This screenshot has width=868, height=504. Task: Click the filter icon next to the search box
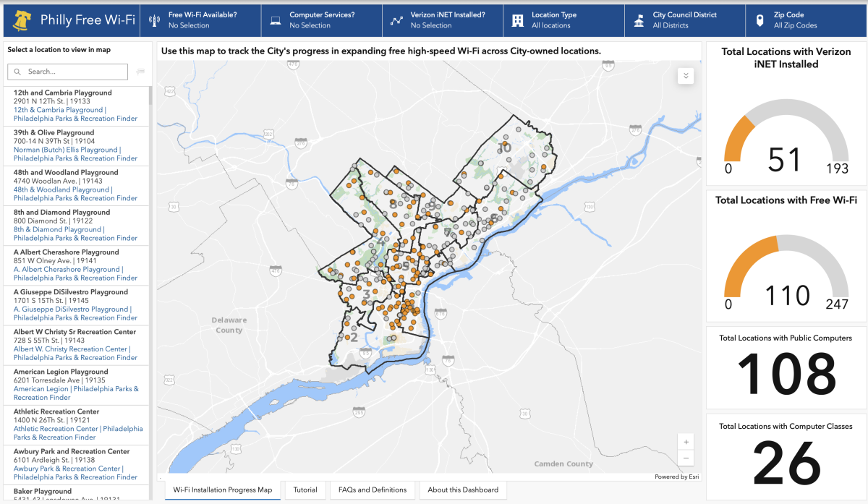coord(140,72)
